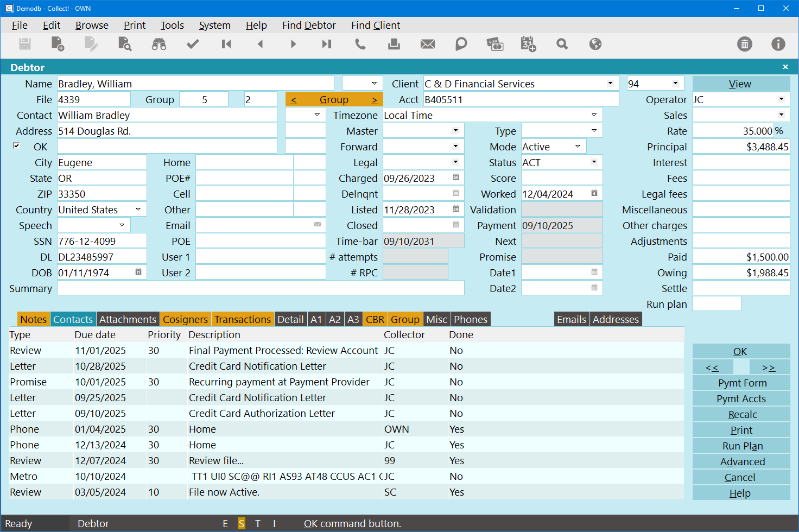Switch to the Cosigners tab

click(x=185, y=320)
